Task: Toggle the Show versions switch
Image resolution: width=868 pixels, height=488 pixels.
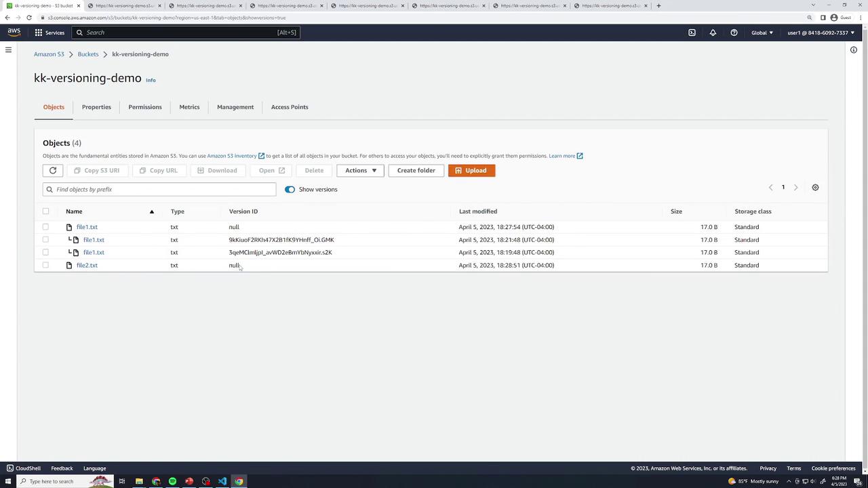Action: (x=290, y=189)
